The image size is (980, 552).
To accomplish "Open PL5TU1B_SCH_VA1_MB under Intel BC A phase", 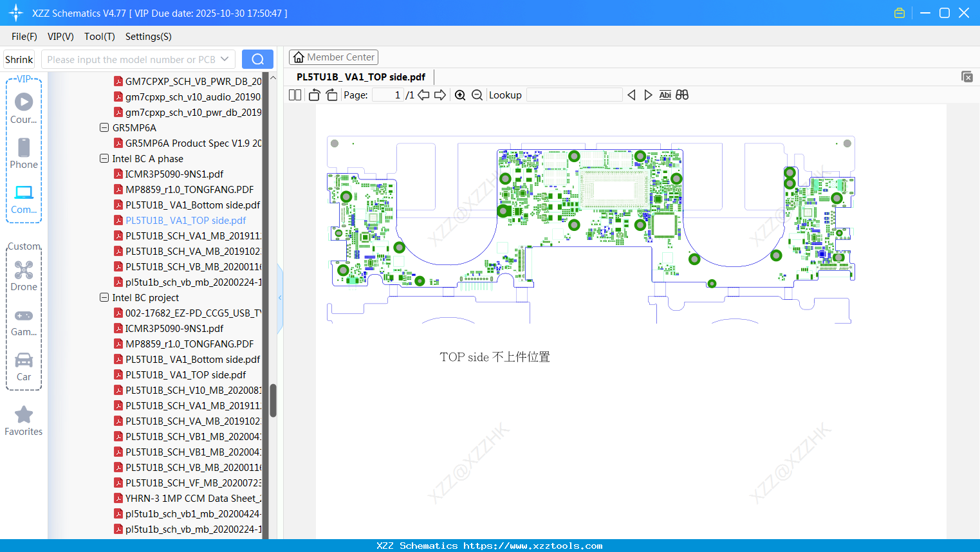I will coord(188,235).
